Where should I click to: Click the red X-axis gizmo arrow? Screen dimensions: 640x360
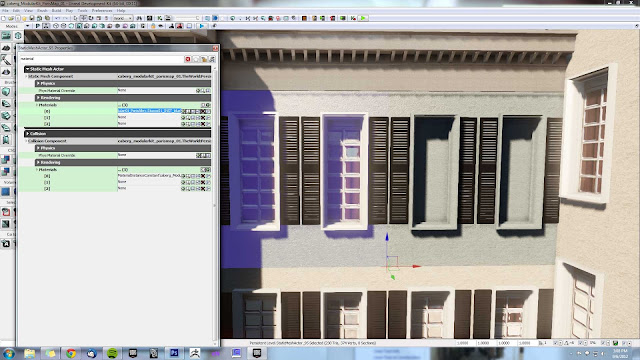click(416, 267)
